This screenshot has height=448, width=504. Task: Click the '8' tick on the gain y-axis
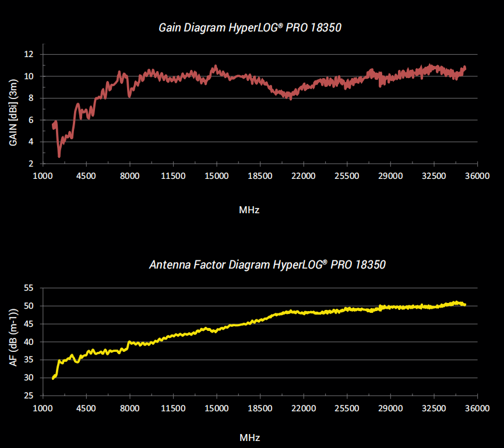[x=31, y=98]
